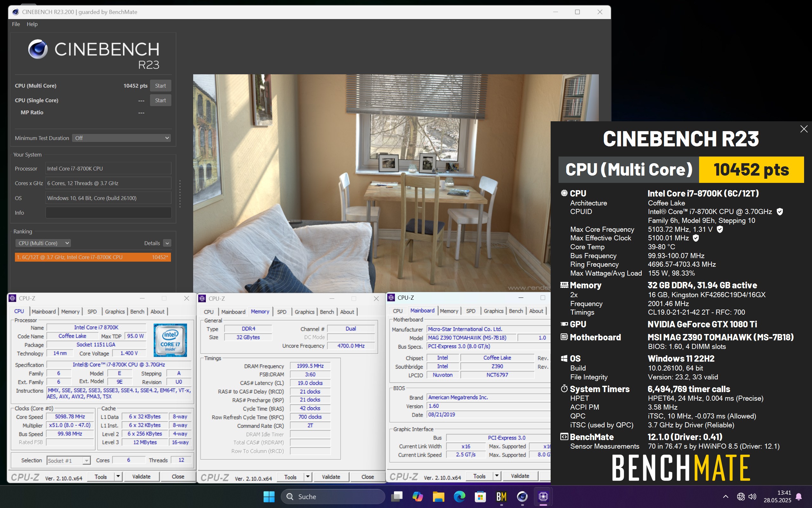Start the CPU Multi Core test
812x508 pixels.
pos(160,86)
